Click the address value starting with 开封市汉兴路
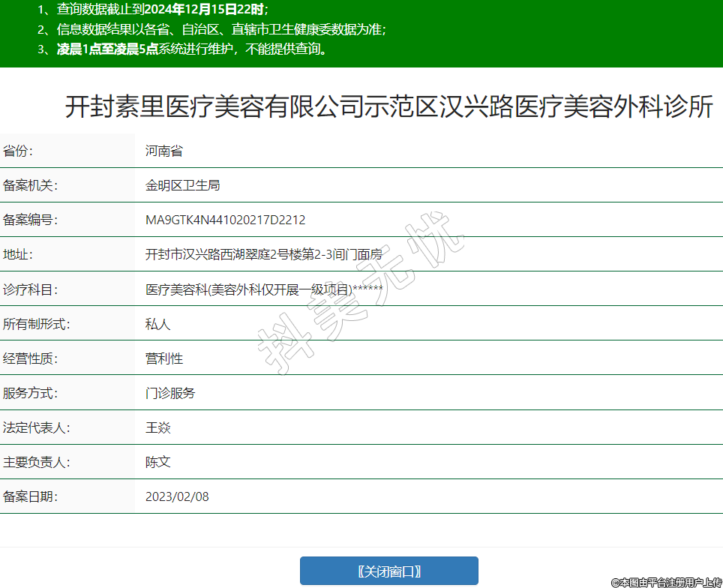The width and height of the screenshot is (723, 588). click(263, 254)
